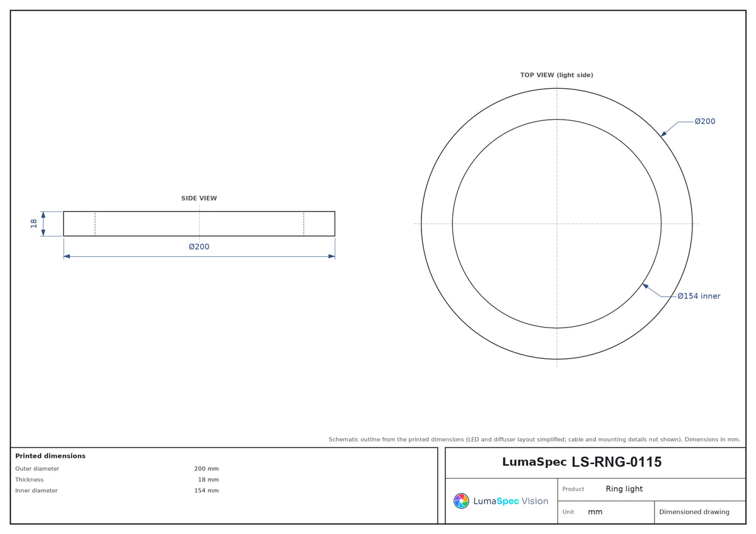Image resolution: width=756 pixels, height=534 pixels.
Task: Click the 'LumaSpec Vision' company name
Action: click(x=510, y=501)
